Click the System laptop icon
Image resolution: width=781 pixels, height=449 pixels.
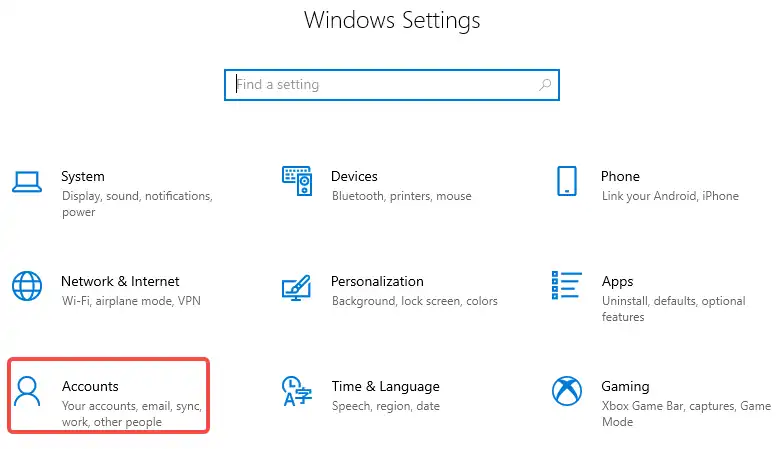click(27, 182)
